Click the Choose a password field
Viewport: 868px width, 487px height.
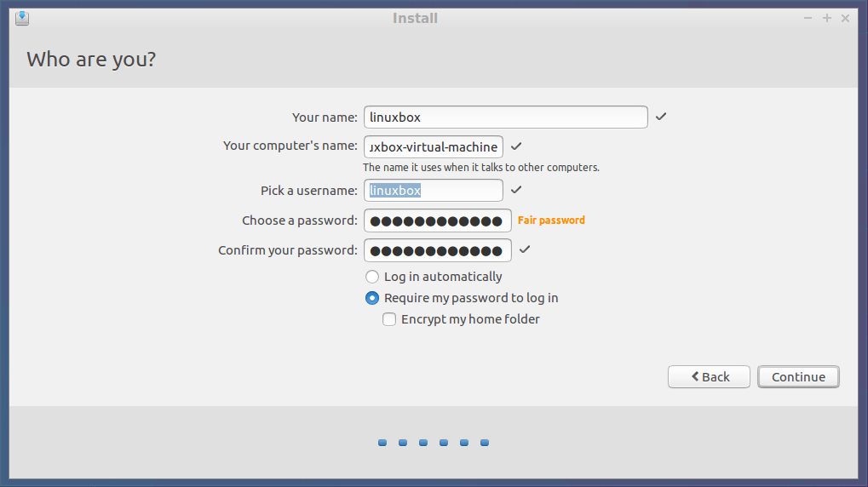[437, 221]
